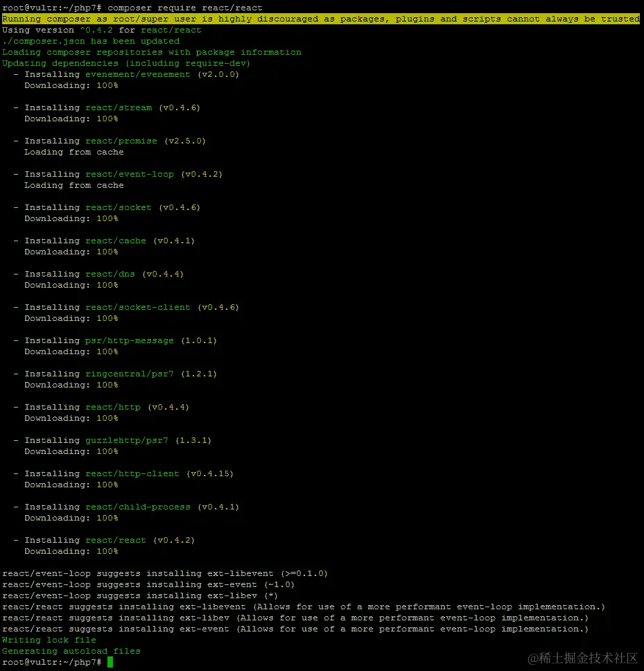Select package name 'psr/http-message'

click(x=130, y=340)
